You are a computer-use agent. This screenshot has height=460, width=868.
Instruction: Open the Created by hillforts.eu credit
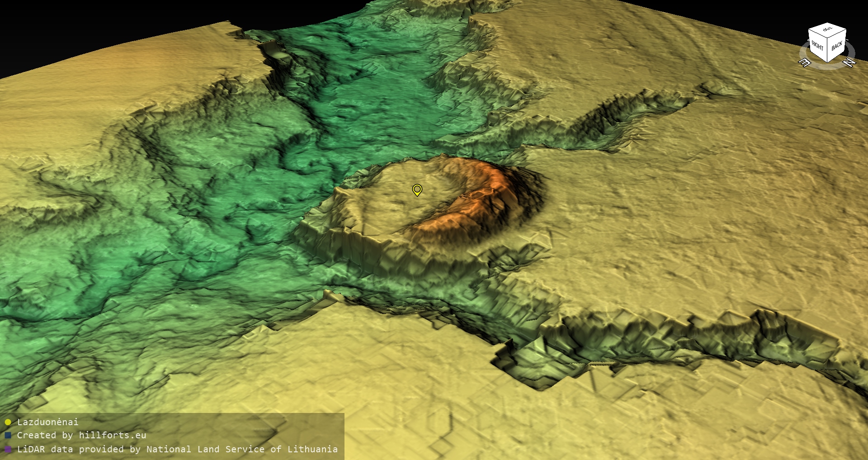tap(81, 435)
